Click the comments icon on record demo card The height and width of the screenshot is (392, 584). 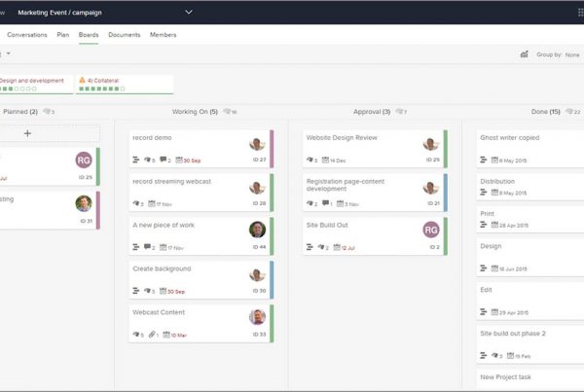164,160
